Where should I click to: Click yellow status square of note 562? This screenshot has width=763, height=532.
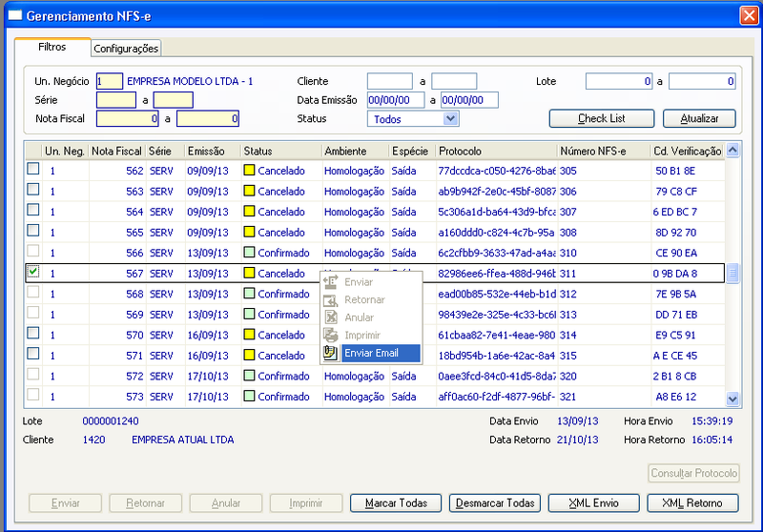point(249,171)
